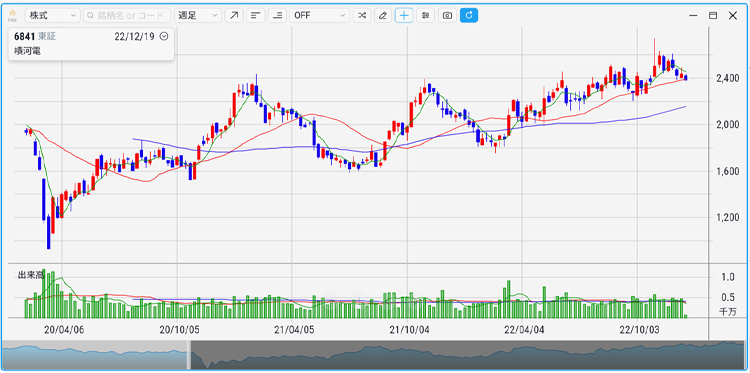Click the 20/04/06 date axis label
Screen dimensions: 750x373
point(63,329)
